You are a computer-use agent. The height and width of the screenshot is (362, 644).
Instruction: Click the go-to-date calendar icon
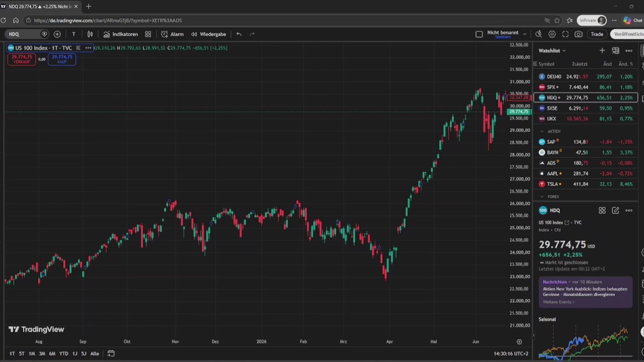click(111, 354)
